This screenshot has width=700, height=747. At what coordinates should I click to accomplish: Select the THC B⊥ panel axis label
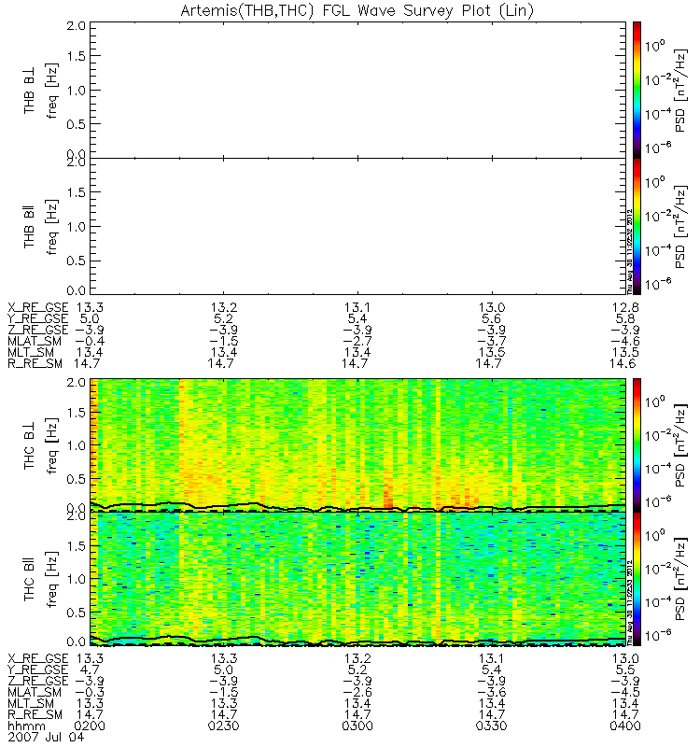point(30,445)
